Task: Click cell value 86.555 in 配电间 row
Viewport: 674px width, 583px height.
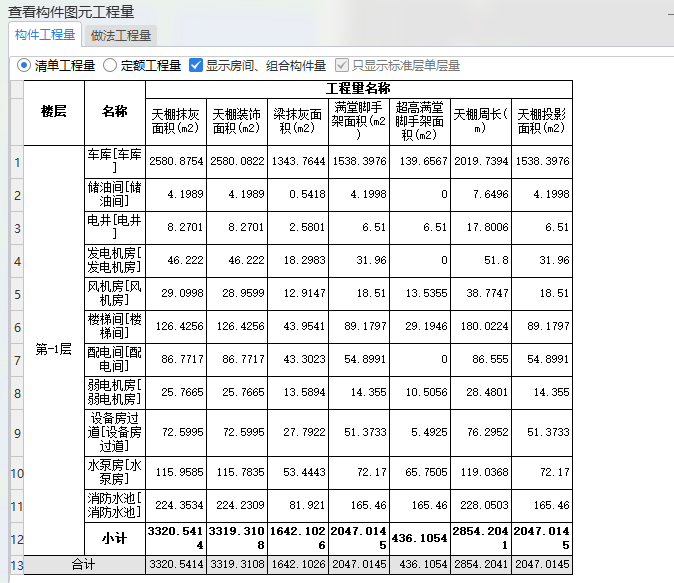Action: (481, 360)
